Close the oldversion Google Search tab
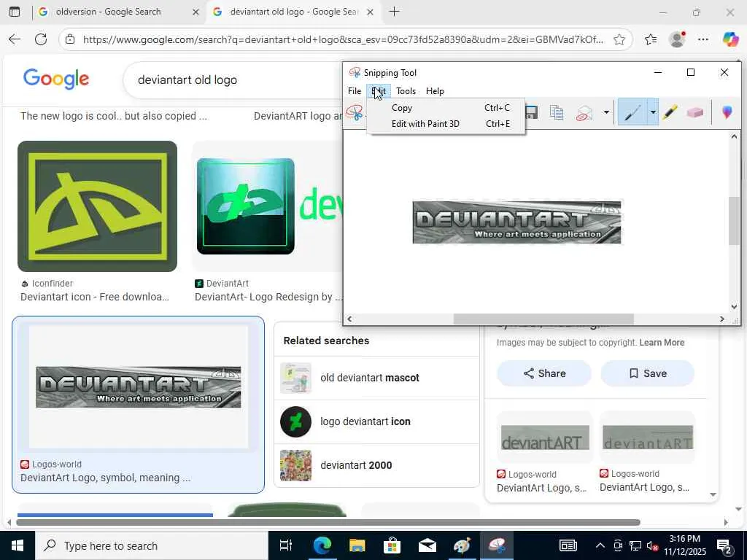The height and width of the screenshot is (560, 747). (196, 12)
